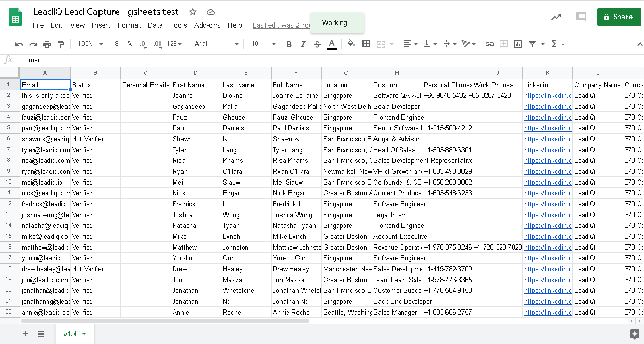The height and width of the screenshot is (344, 644).
Task: Toggle bold formatting
Action: (x=289, y=44)
